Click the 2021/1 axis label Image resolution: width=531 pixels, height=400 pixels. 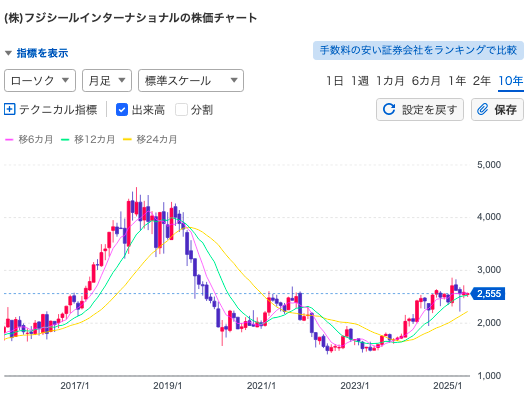pos(261,386)
